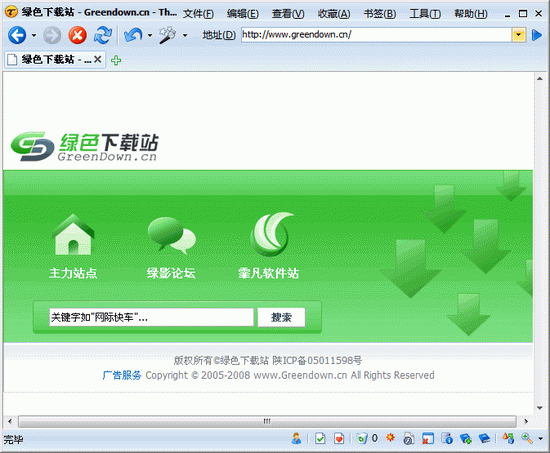Click the blue back arrow button

(x=17, y=35)
